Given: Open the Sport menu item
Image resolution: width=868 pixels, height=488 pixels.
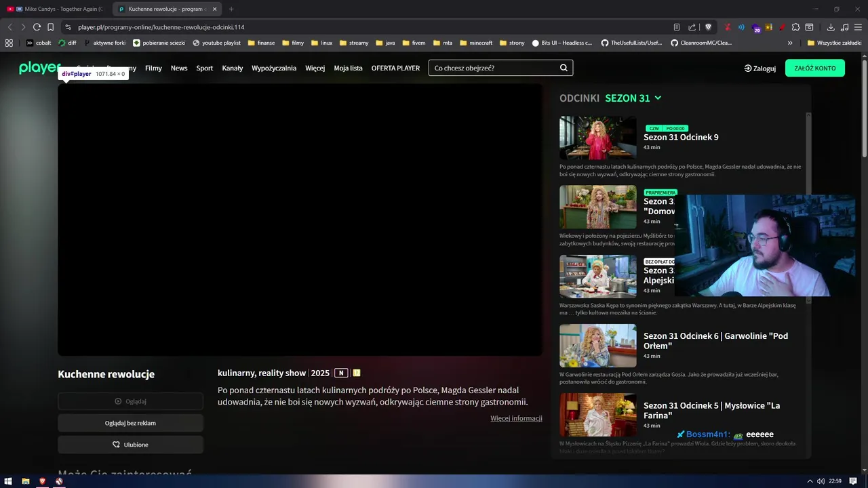Looking at the screenshot, I should (x=205, y=68).
